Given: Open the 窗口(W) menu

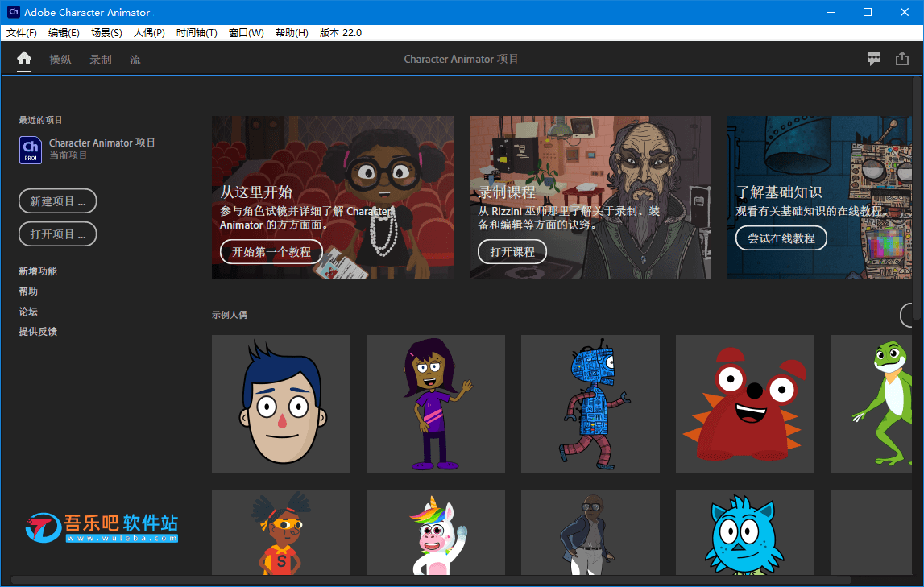Looking at the screenshot, I should [247, 33].
